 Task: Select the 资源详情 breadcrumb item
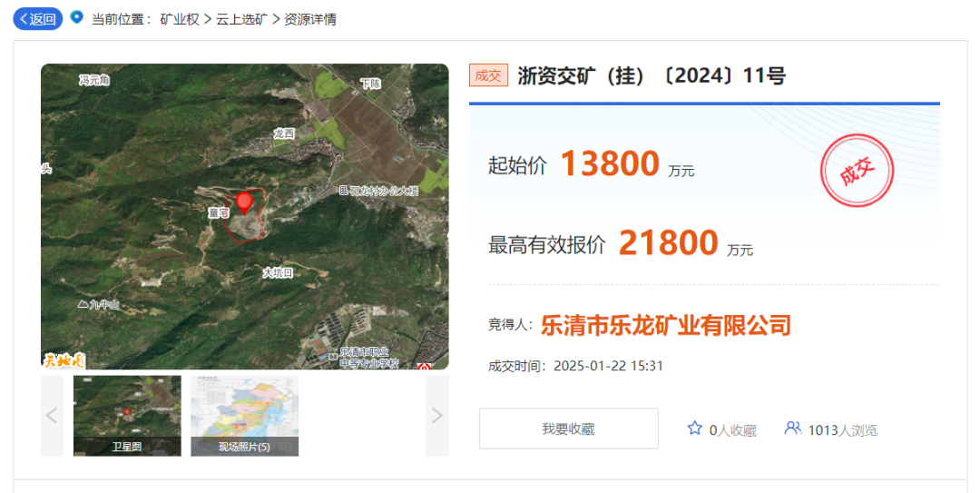[x=309, y=19]
